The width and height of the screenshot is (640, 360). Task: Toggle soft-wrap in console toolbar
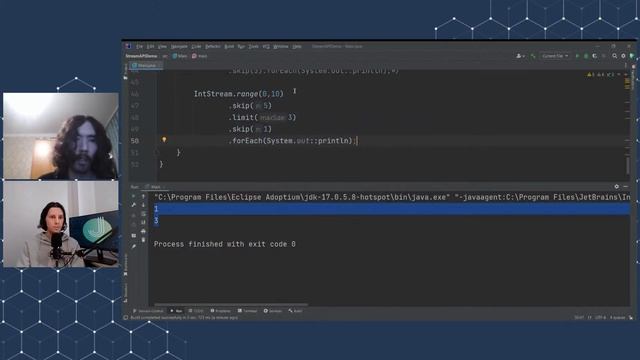coord(143,214)
